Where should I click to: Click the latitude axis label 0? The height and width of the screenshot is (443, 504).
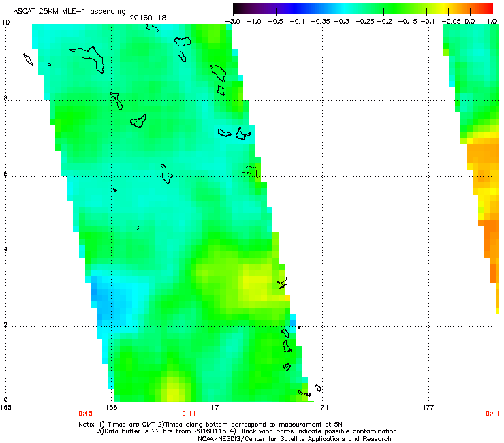click(x=5, y=400)
